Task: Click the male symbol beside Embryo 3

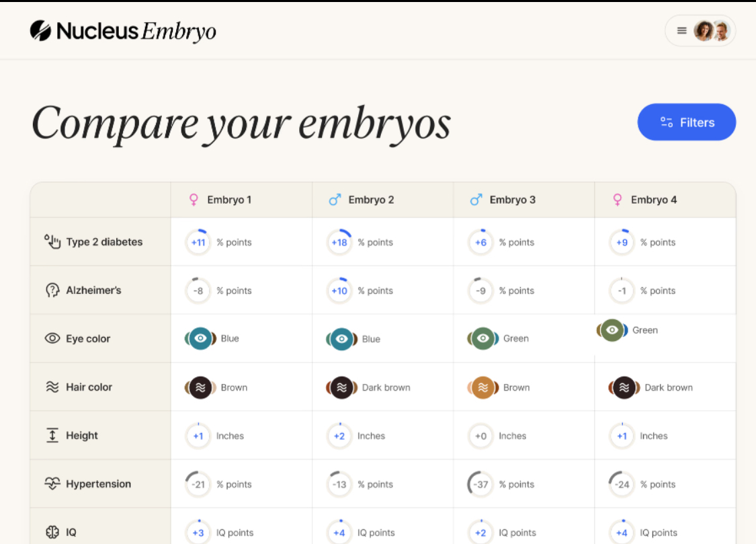Action: pyautogui.click(x=476, y=200)
